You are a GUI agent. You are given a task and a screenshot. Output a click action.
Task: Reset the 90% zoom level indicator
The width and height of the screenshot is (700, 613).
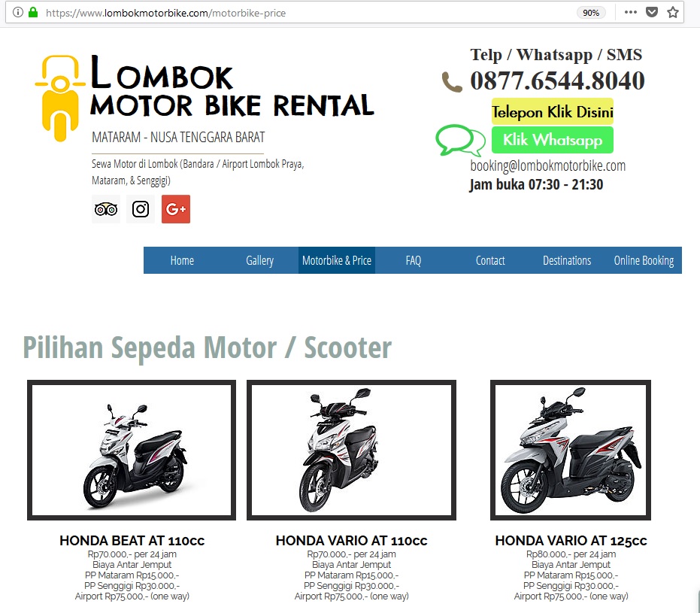point(591,13)
